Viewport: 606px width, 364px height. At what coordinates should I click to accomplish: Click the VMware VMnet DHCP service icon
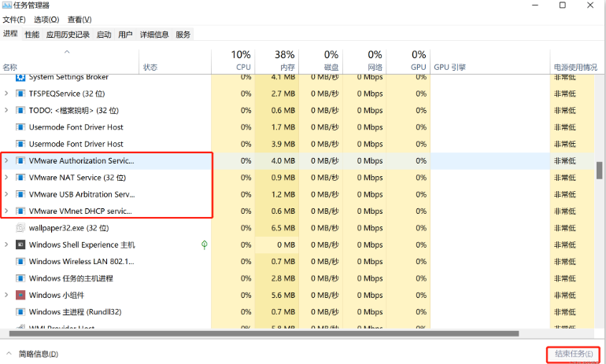click(x=20, y=211)
